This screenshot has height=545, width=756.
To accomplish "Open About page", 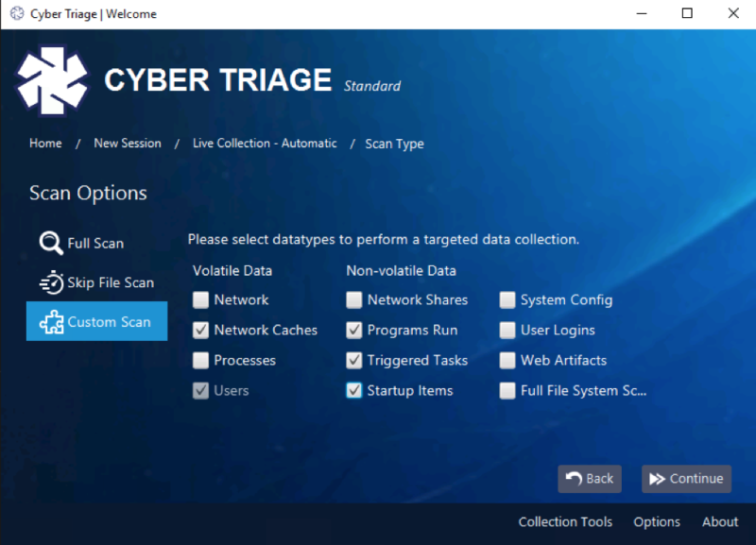I will [720, 522].
